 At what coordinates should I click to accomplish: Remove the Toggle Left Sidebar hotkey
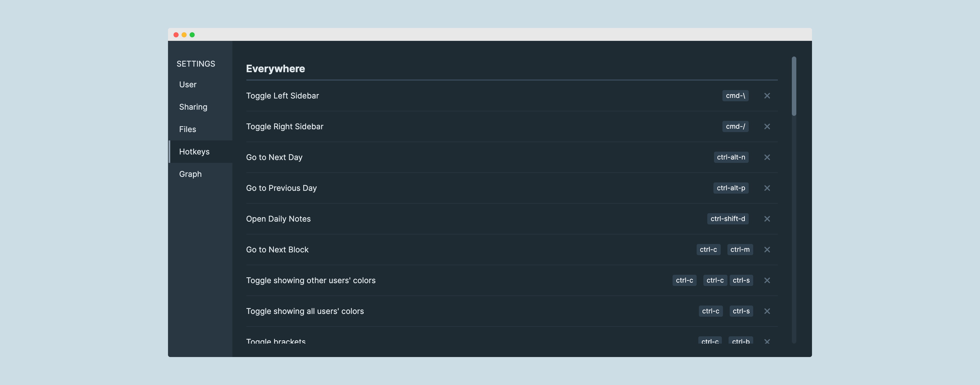(x=767, y=96)
